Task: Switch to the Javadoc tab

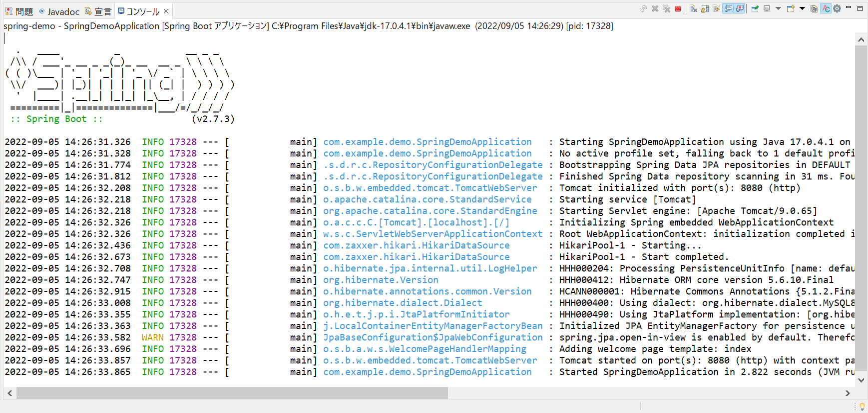Action: click(59, 11)
